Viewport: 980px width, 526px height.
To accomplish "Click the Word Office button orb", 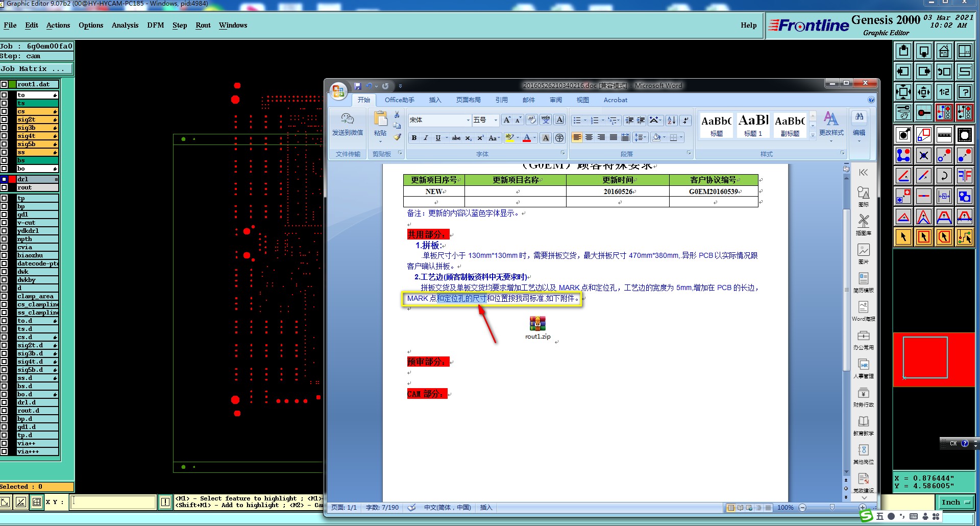I will (338, 91).
